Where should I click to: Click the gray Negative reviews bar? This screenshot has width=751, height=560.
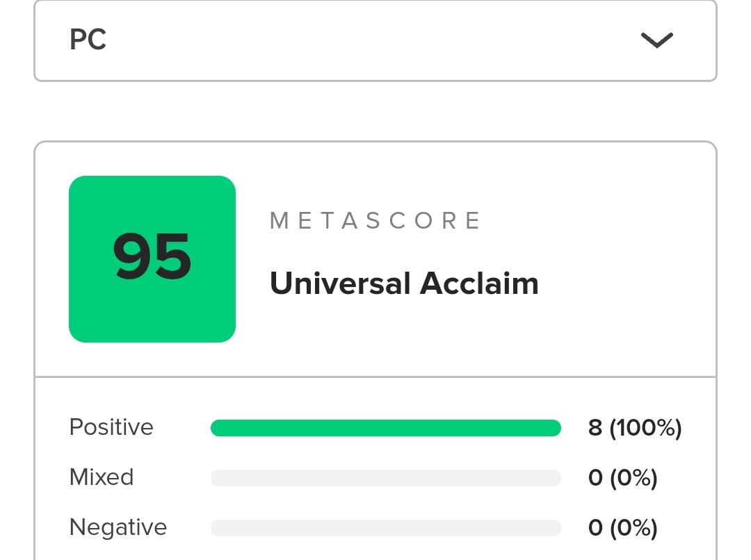(385, 528)
